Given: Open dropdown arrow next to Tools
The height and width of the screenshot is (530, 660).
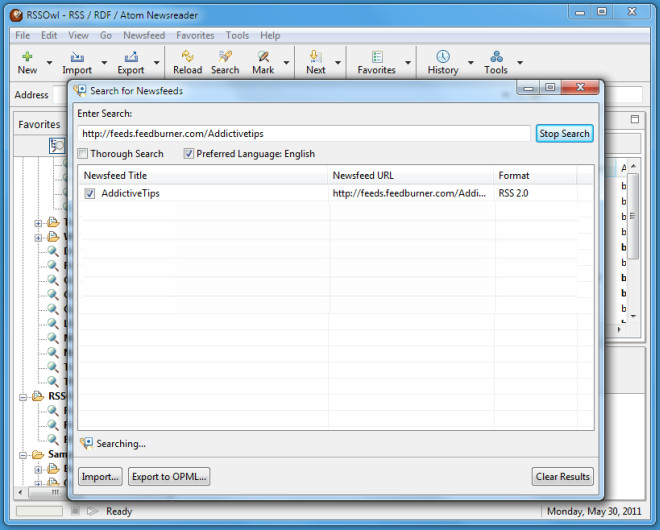Looking at the screenshot, I should click(x=520, y=63).
